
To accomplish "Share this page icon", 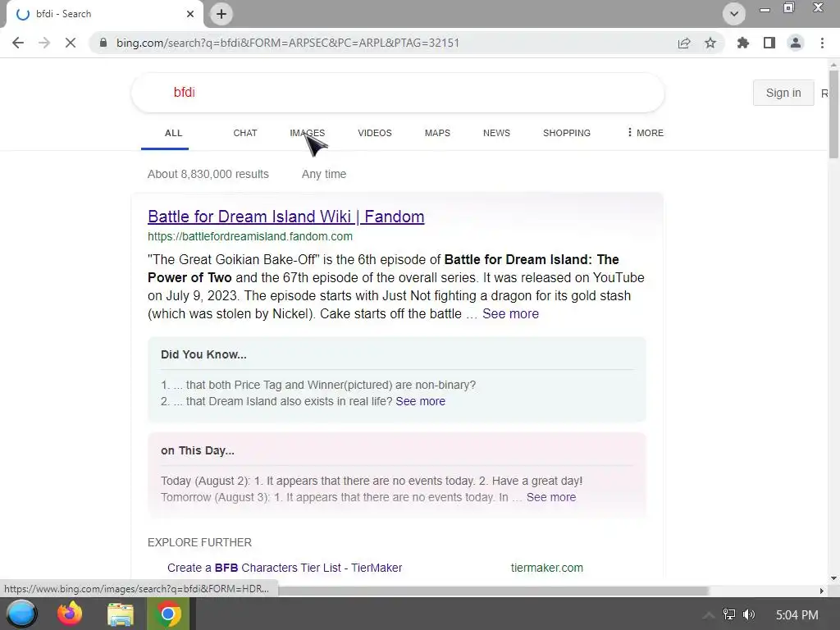I will [684, 43].
